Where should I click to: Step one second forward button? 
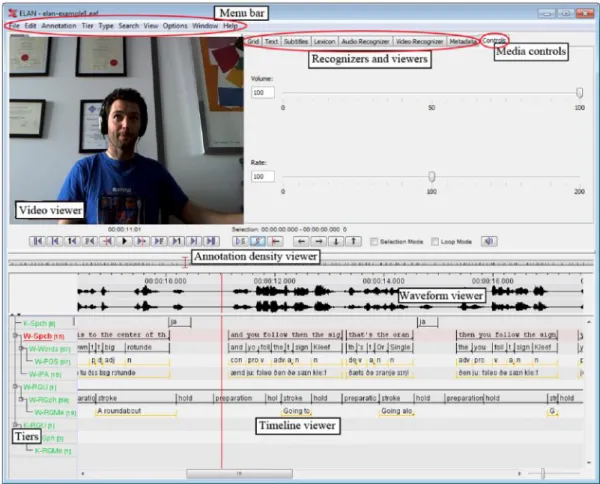[x=177, y=241]
